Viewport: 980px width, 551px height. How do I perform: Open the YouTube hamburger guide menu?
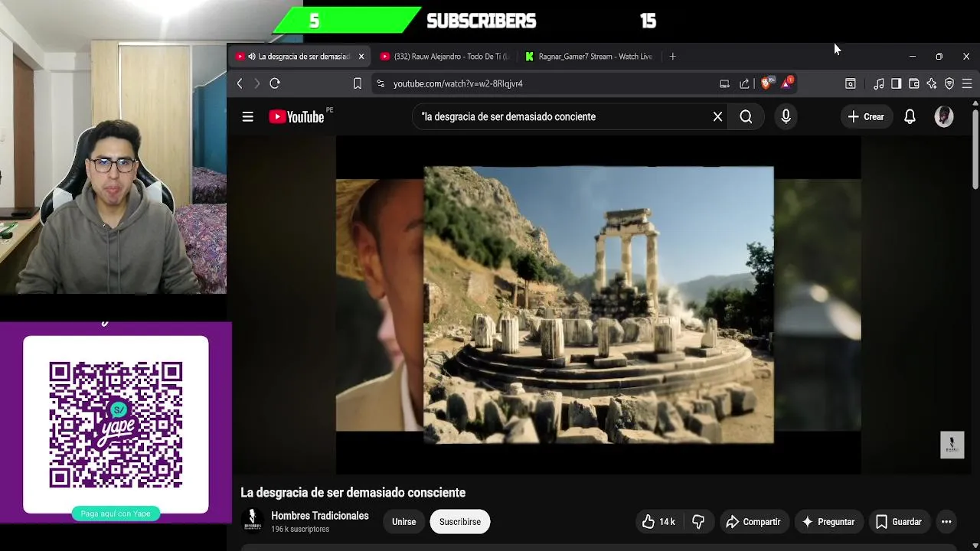247,117
